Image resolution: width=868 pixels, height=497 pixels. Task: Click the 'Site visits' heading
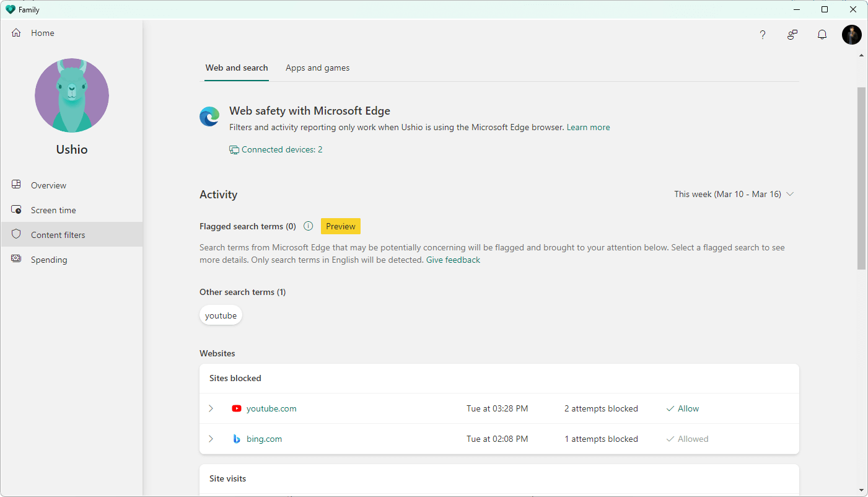coord(228,479)
